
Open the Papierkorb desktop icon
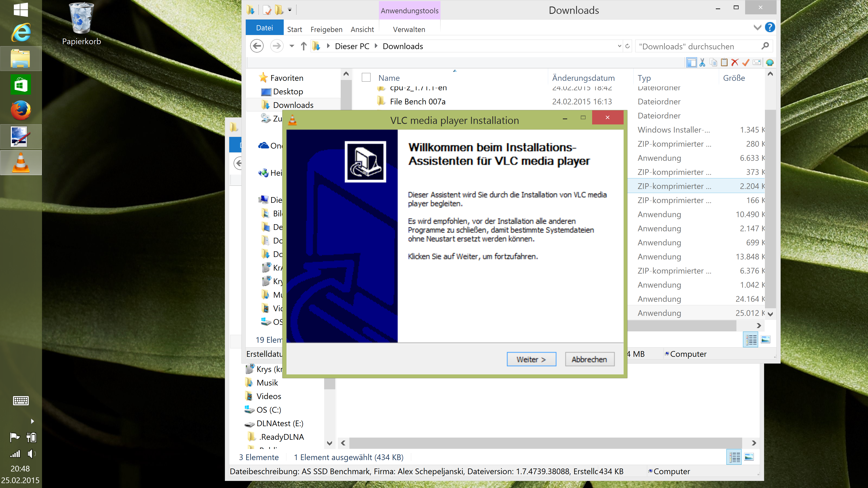(x=81, y=24)
